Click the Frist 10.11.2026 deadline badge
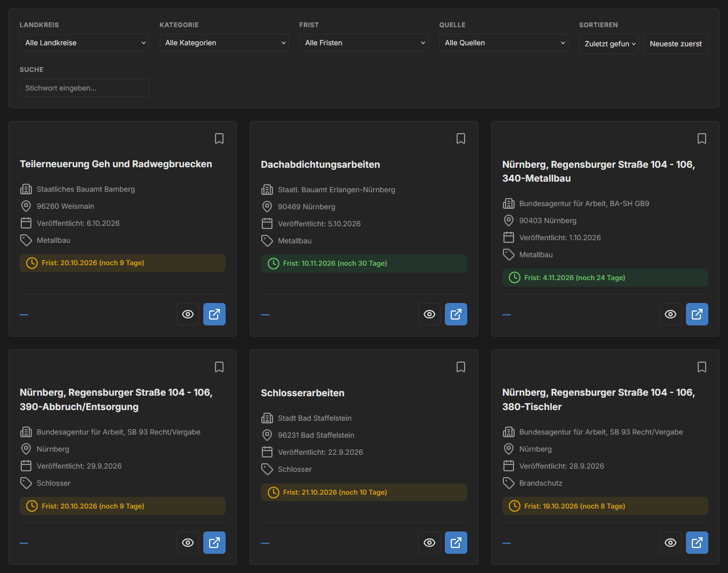728x573 pixels. [x=364, y=264]
